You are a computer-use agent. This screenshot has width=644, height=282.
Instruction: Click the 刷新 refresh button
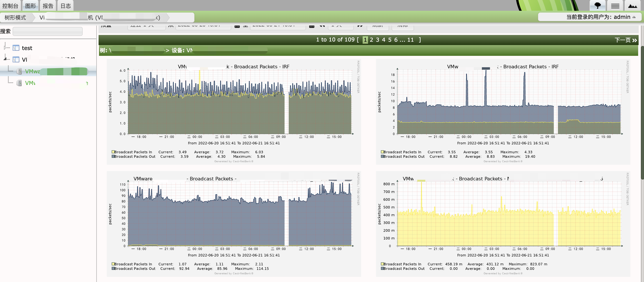(x=378, y=26)
